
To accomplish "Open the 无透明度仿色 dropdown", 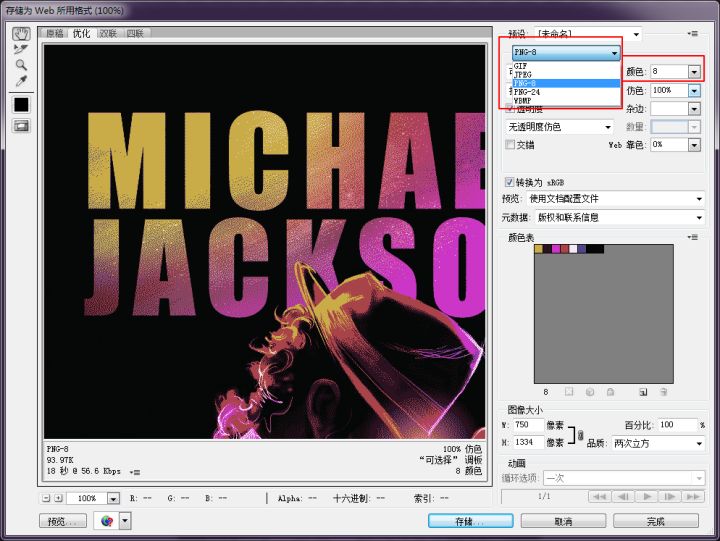I will tap(559, 127).
